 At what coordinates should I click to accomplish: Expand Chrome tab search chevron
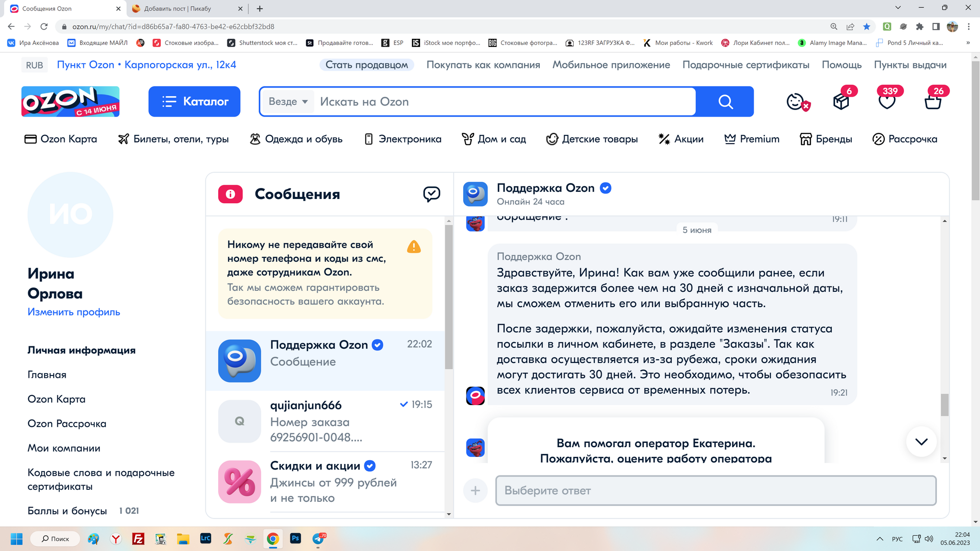click(898, 8)
